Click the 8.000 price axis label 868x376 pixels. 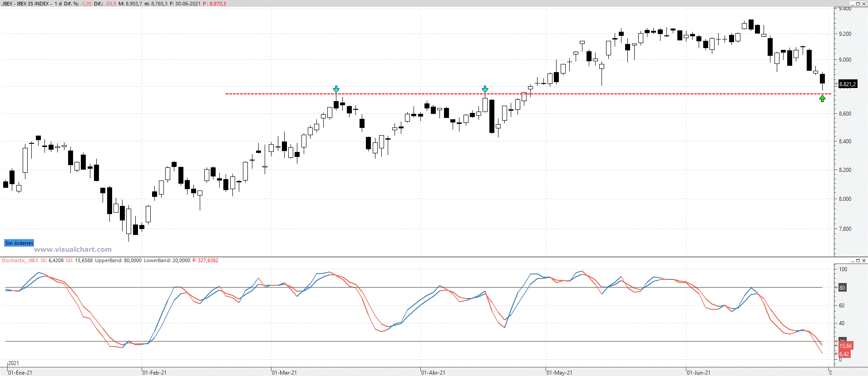coord(845,199)
